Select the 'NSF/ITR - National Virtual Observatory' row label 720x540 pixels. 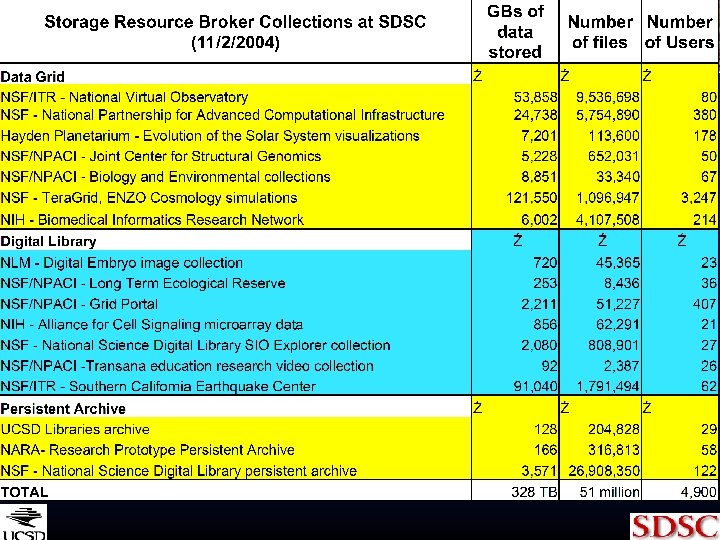point(124,97)
